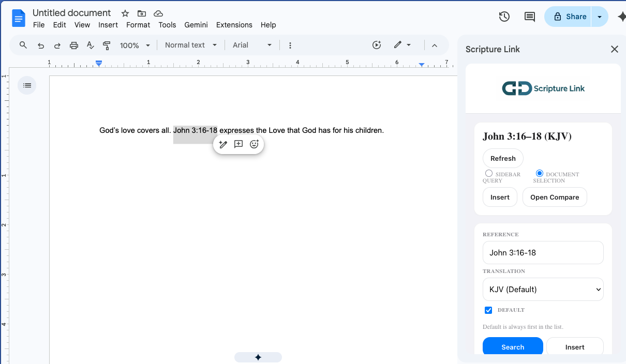Screen dimensions: 626x364
Task: Click the Scripture Link logo
Action: tap(543, 88)
